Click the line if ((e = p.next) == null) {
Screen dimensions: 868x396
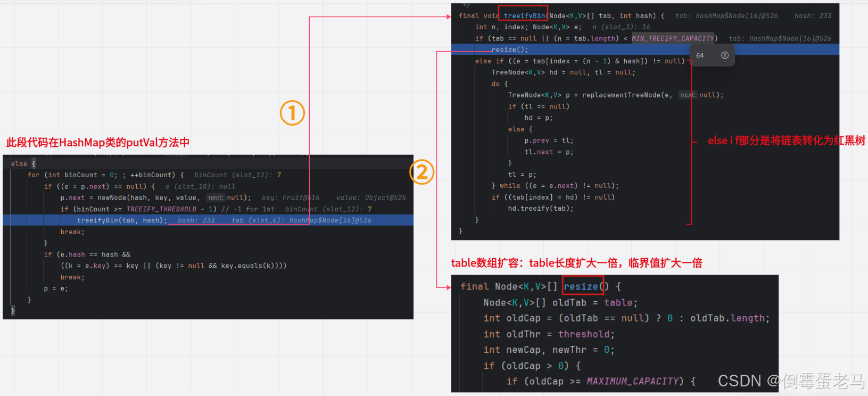point(99,187)
